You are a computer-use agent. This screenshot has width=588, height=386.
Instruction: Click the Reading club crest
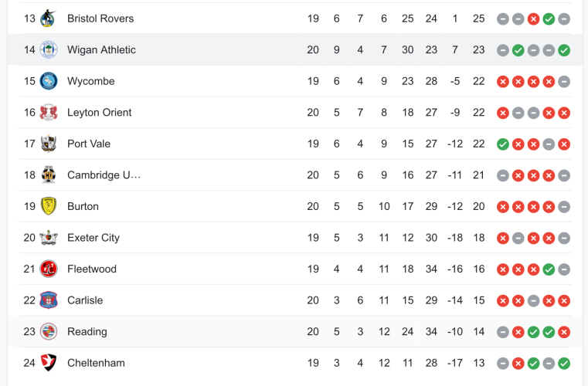click(x=49, y=331)
